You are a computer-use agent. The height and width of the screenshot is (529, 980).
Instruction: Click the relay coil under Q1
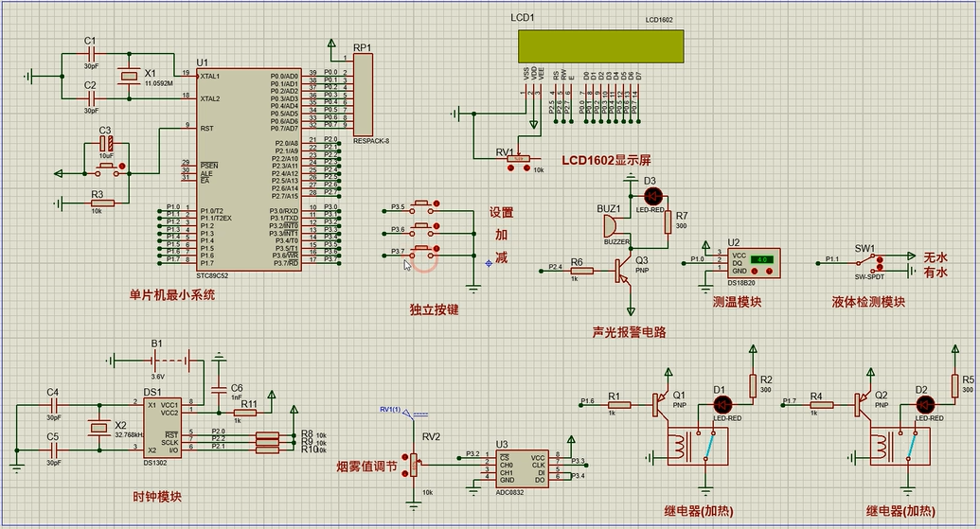[680, 446]
